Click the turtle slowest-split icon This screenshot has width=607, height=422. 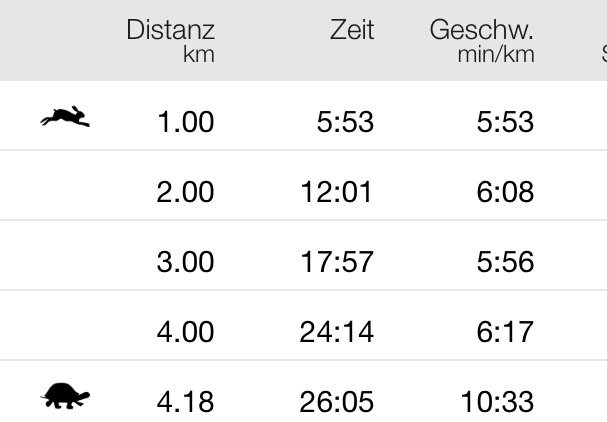click(x=65, y=397)
